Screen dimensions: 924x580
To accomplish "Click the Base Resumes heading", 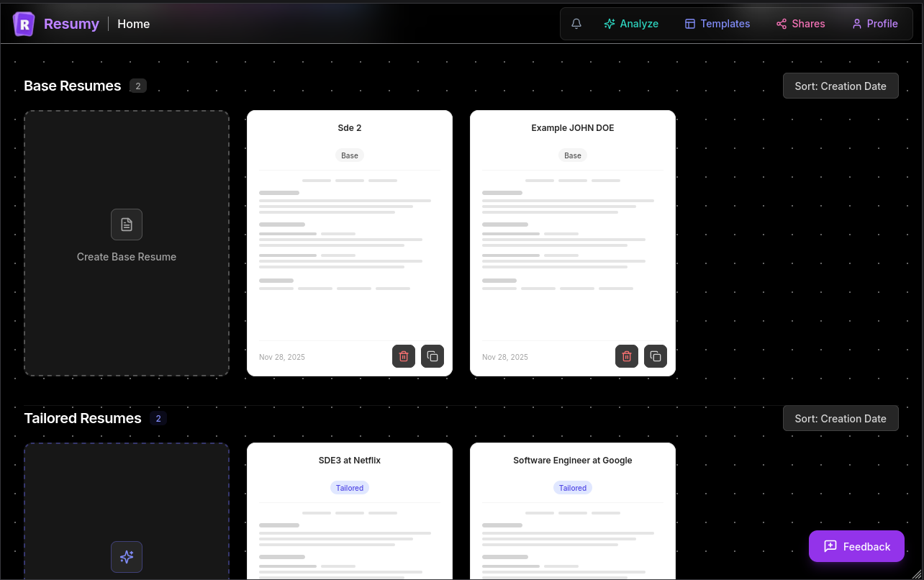I will (73, 86).
